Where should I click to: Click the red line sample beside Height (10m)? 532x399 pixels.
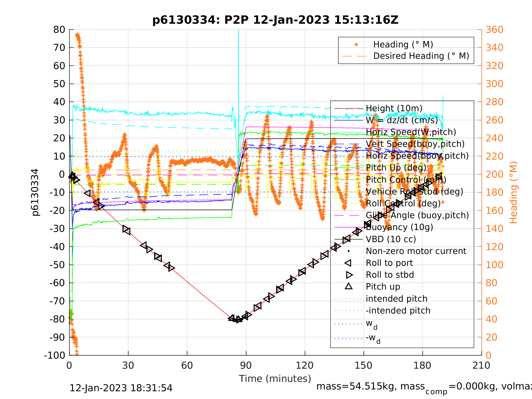(348, 109)
